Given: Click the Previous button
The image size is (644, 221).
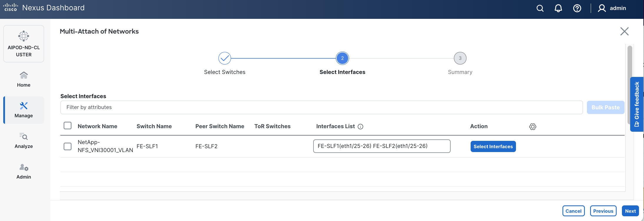Looking at the screenshot, I should (x=603, y=211).
